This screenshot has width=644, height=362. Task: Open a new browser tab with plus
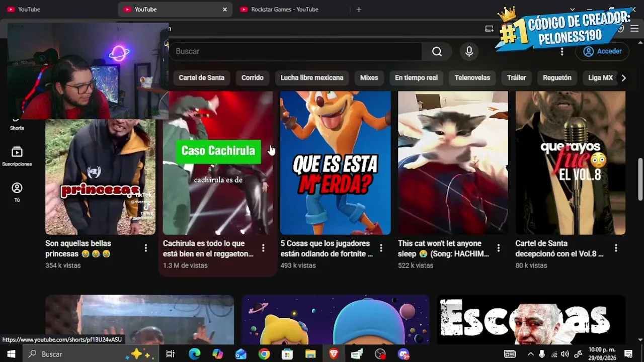click(x=359, y=9)
